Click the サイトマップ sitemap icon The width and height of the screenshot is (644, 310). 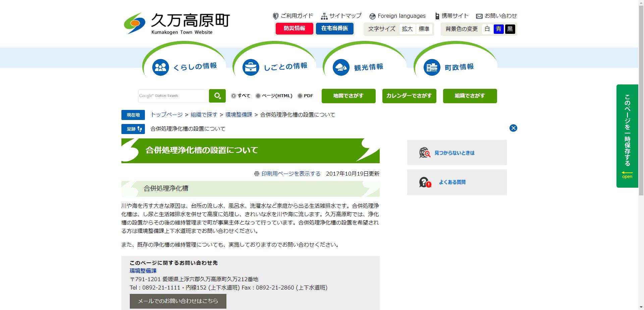[x=324, y=16]
